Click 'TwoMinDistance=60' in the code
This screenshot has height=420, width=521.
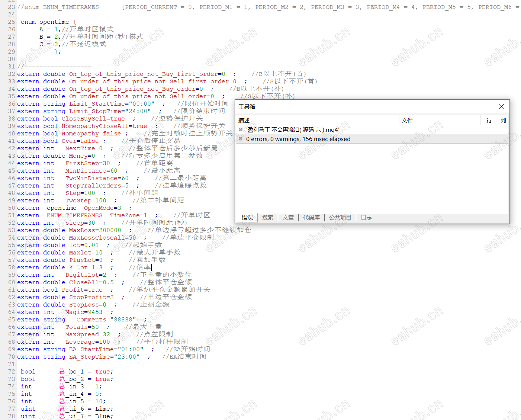coord(97,178)
